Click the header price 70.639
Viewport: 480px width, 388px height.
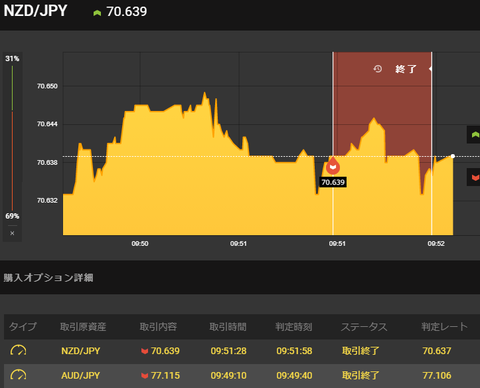click(x=127, y=12)
